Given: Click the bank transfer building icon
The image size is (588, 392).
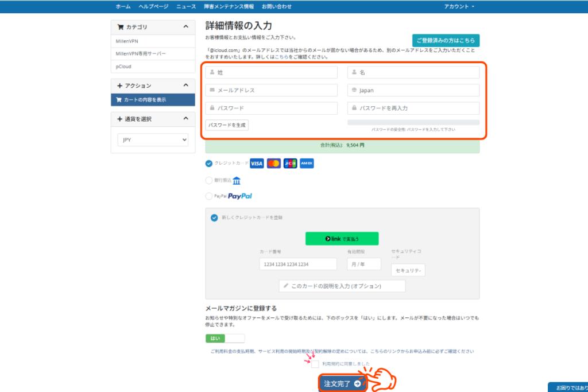Looking at the screenshot, I should (237, 180).
